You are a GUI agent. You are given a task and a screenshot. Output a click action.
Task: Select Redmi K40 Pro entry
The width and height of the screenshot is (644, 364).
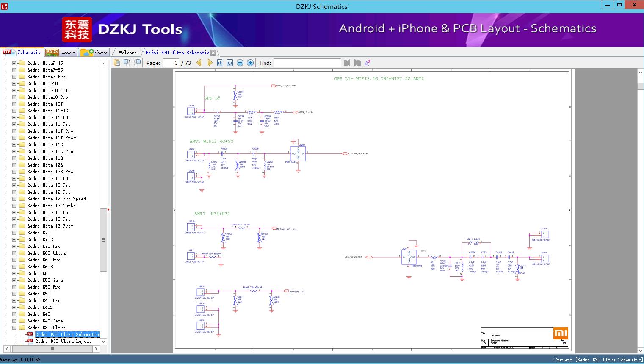[x=44, y=300]
